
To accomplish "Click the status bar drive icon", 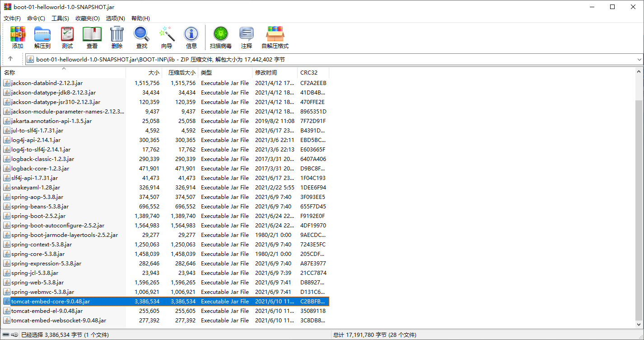I will pos(6,335).
